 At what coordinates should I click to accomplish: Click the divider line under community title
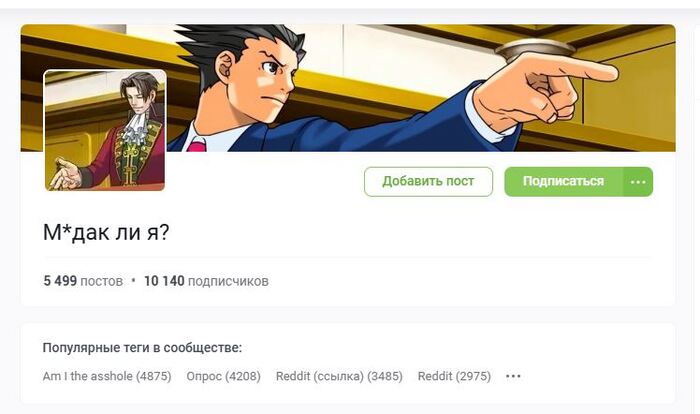pyautogui.click(x=347, y=257)
